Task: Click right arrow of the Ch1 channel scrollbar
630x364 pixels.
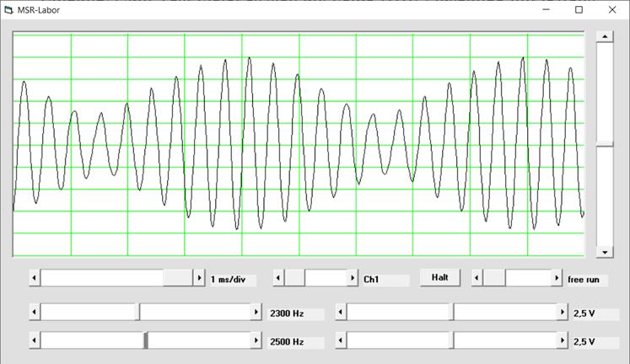Action: pyautogui.click(x=353, y=278)
